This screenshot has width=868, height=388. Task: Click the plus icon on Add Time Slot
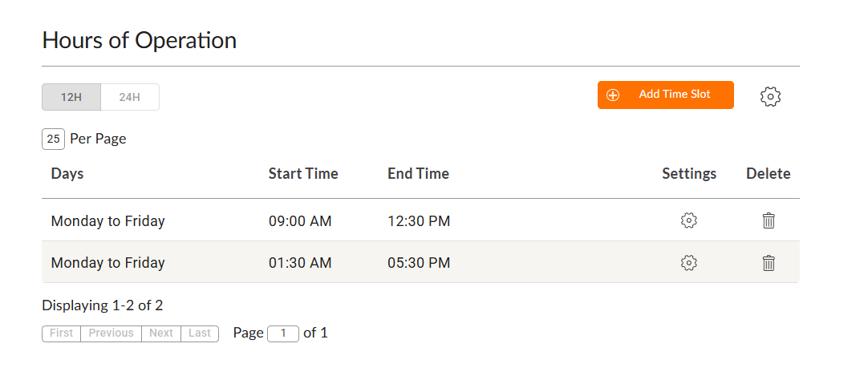coord(613,95)
